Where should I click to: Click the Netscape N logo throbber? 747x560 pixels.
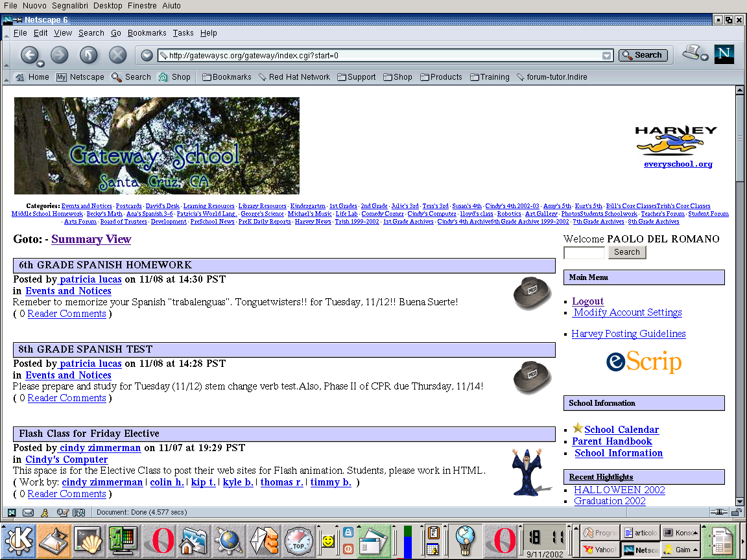point(724,54)
